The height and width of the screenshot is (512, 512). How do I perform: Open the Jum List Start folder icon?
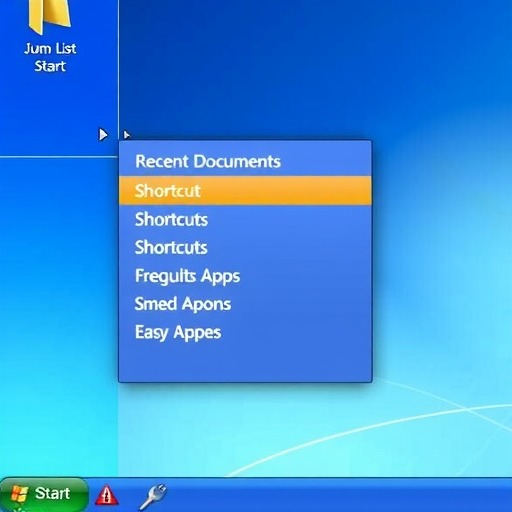click(50, 17)
